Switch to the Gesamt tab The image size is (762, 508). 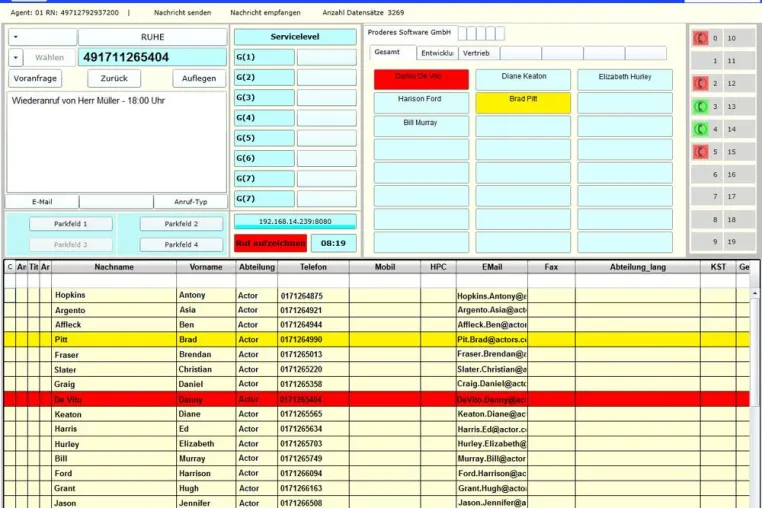coord(392,53)
